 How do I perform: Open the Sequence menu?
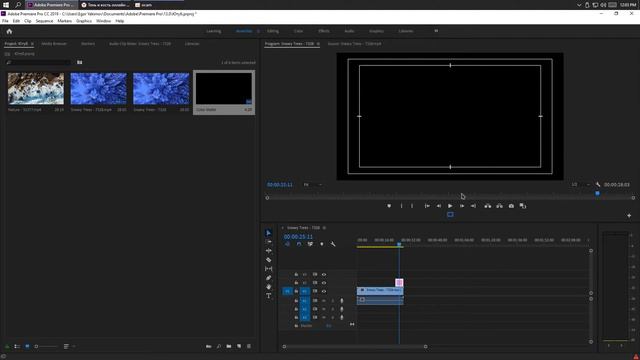coord(44,21)
